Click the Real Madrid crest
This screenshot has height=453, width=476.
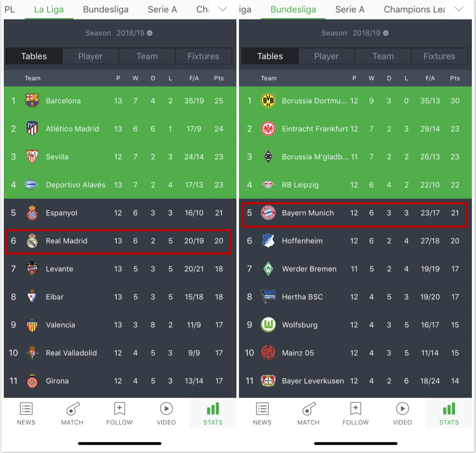point(32,241)
